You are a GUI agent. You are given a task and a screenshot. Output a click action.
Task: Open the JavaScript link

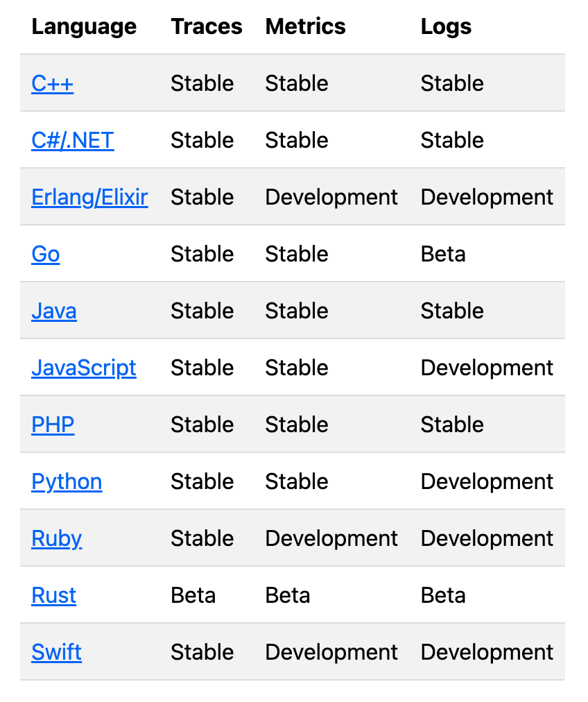(84, 368)
